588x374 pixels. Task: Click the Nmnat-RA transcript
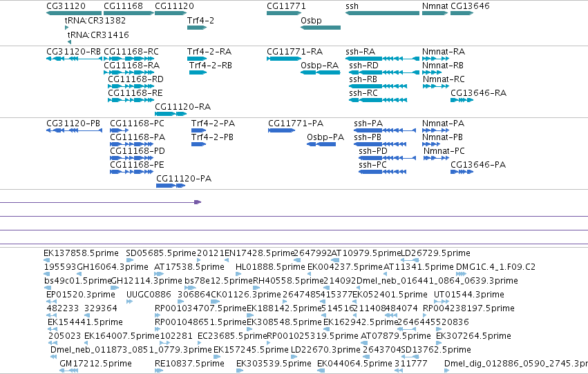tap(435, 59)
